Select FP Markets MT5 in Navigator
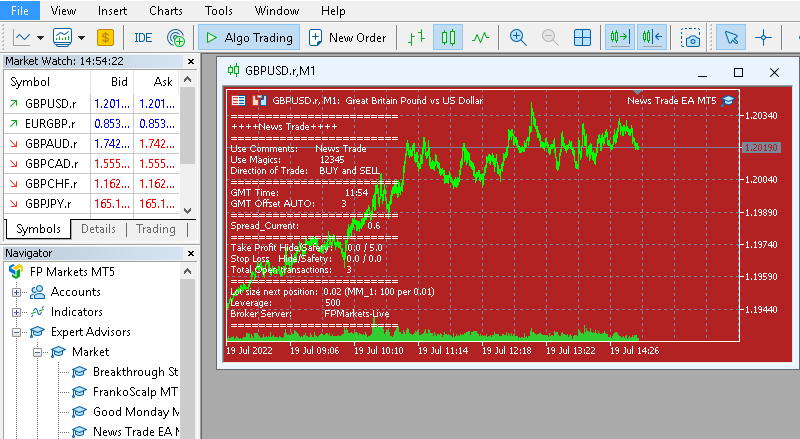 tap(72, 272)
